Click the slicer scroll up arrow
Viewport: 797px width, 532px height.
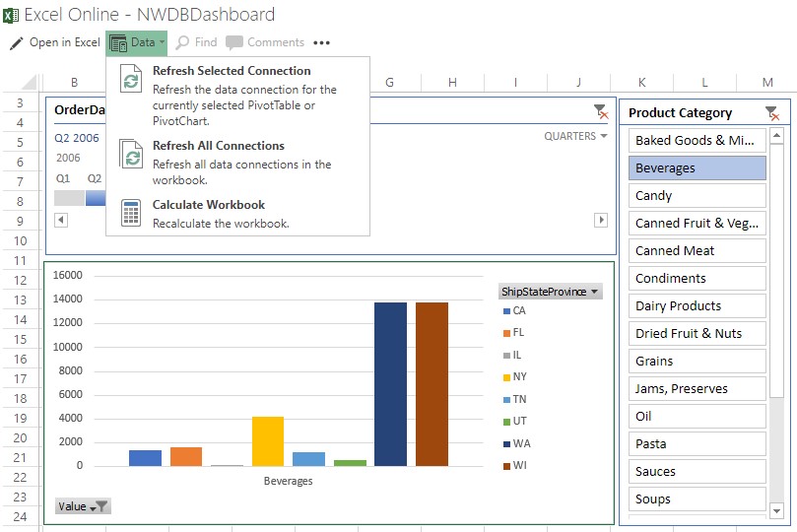(776, 135)
